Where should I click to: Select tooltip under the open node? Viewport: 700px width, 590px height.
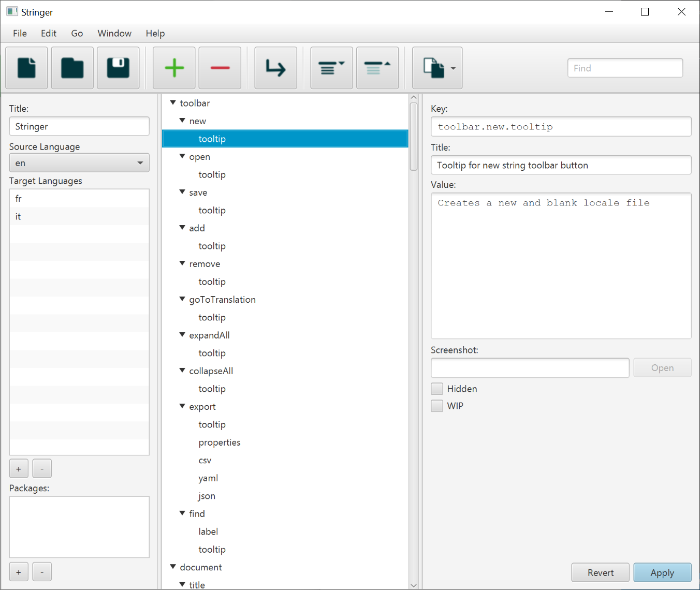[x=285, y=174]
